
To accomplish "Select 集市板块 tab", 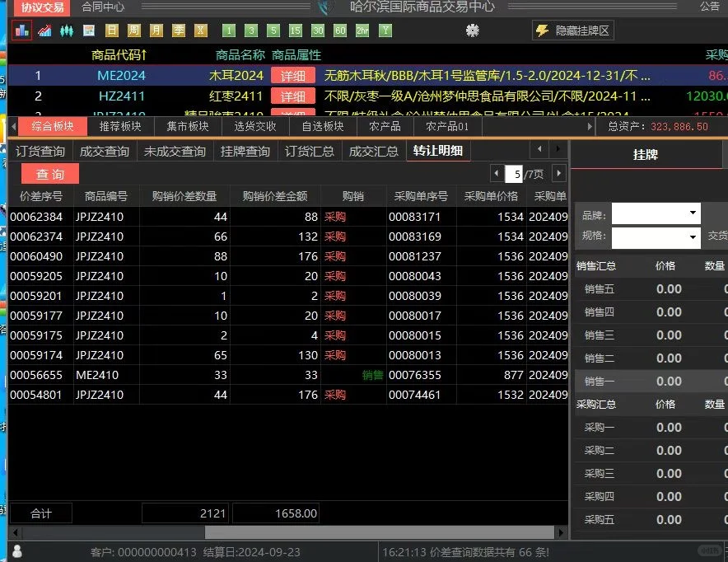I will [188, 126].
